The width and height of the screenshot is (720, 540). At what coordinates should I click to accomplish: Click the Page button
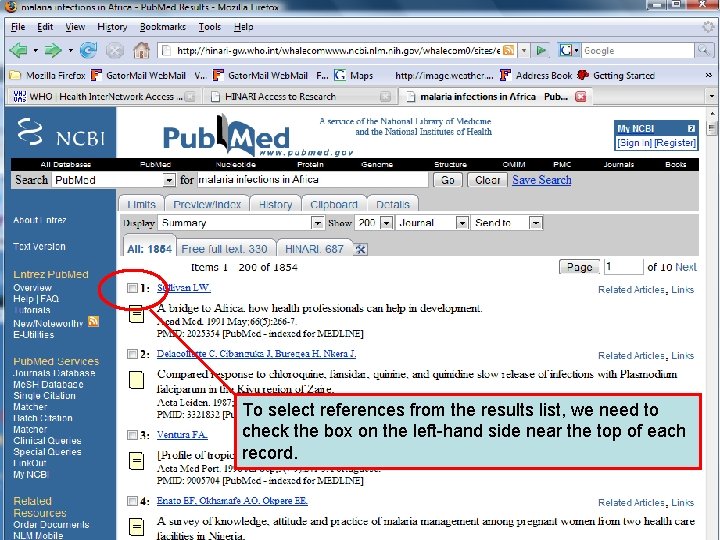(579, 267)
